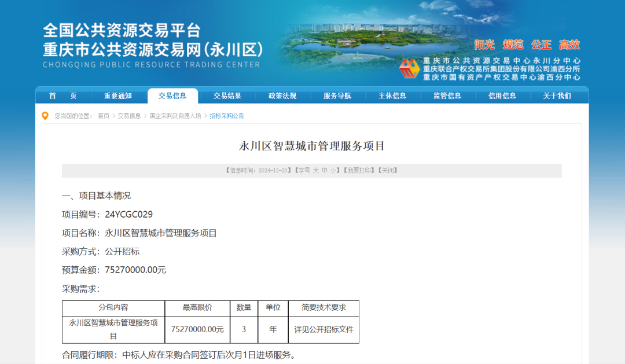Set font size to 小
The height and width of the screenshot is (364, 625).
pyautogui.click(x=333, y=171)
